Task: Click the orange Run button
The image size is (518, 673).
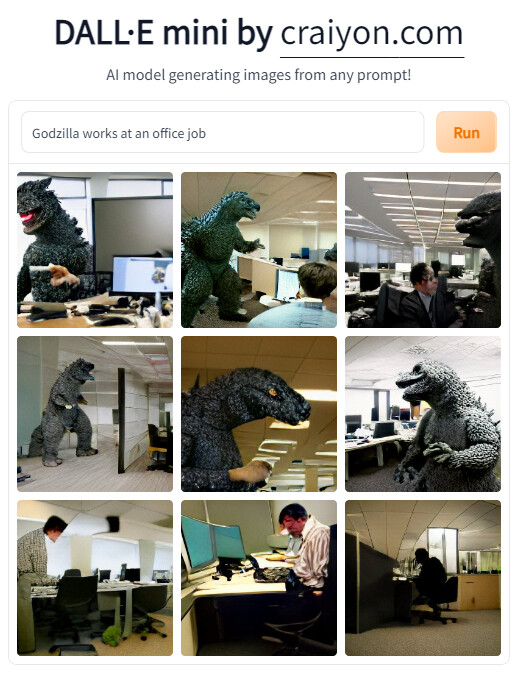Action: coord(466,132)
